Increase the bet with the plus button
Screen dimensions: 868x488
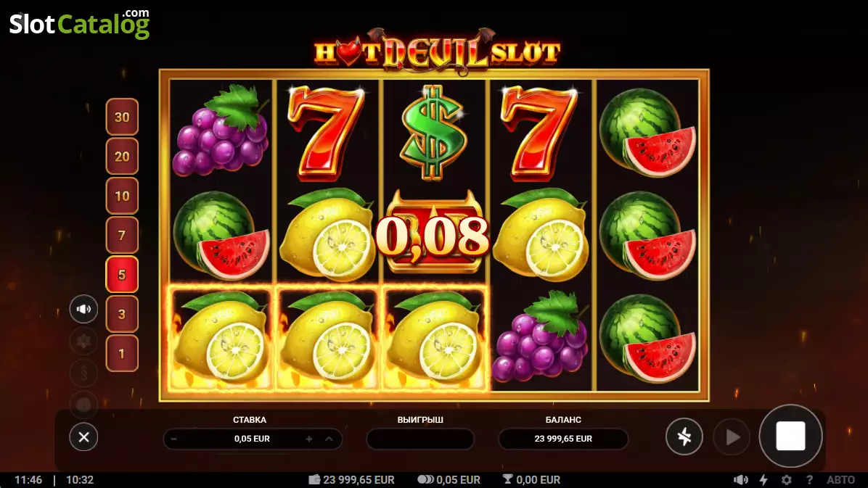[309, 439]
